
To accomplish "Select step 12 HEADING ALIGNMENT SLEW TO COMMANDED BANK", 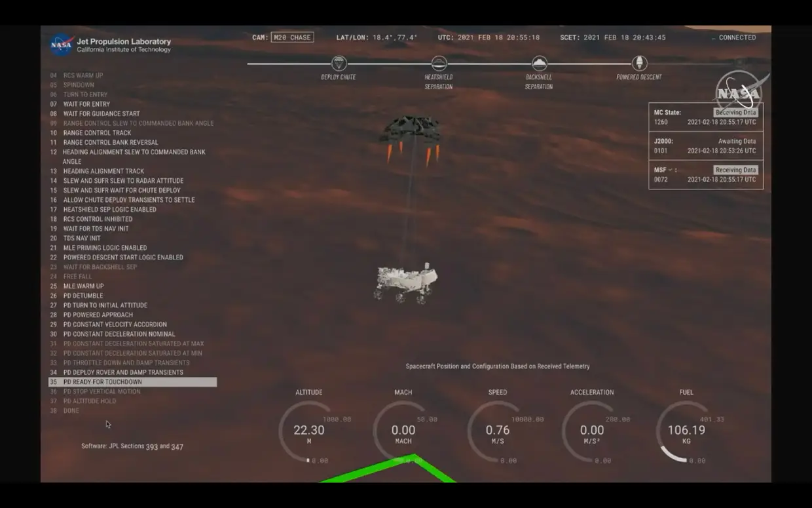I will point(128,157).
